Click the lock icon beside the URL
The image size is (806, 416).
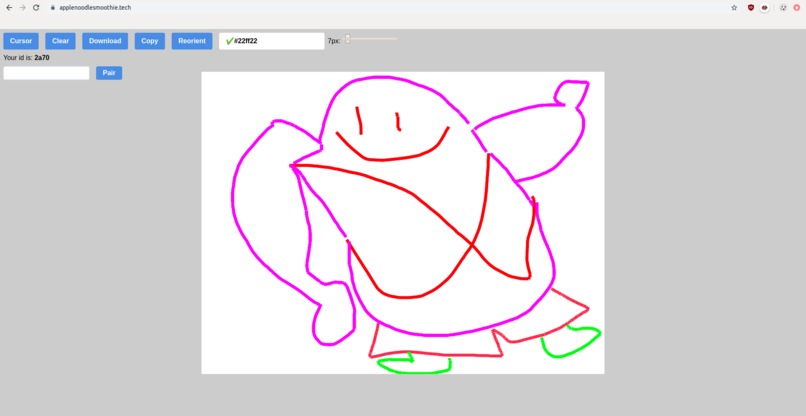click(x=52, y=8)
